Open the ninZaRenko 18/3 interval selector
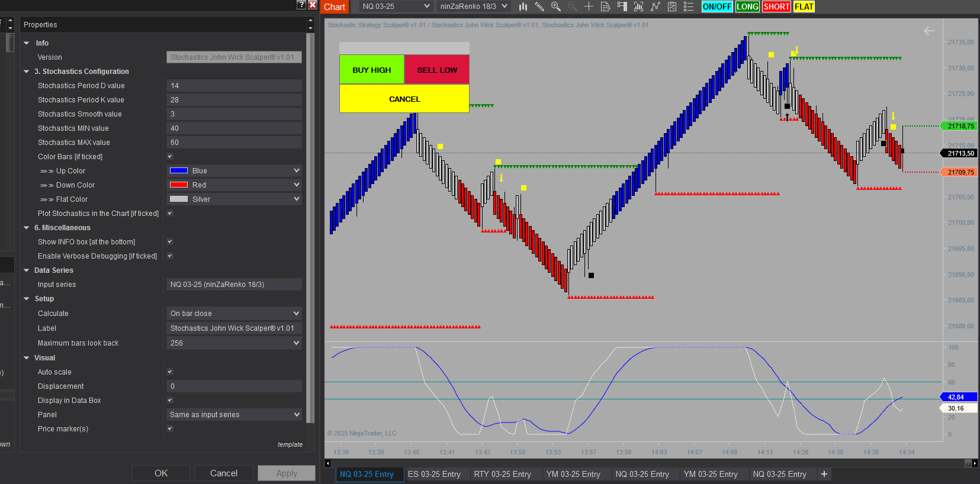 474,7
